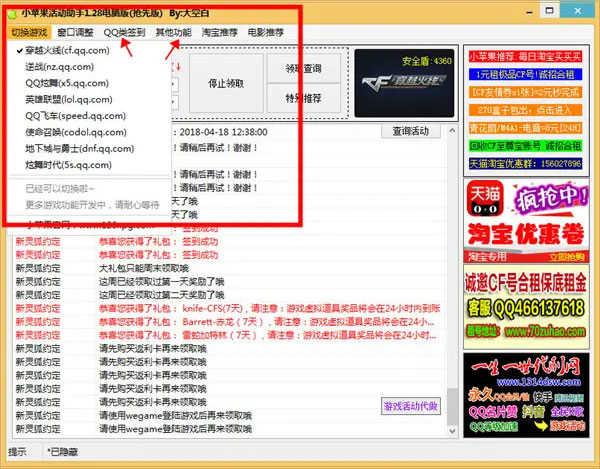Open the 淘宝推荐 menu

[x=220, y=33]
